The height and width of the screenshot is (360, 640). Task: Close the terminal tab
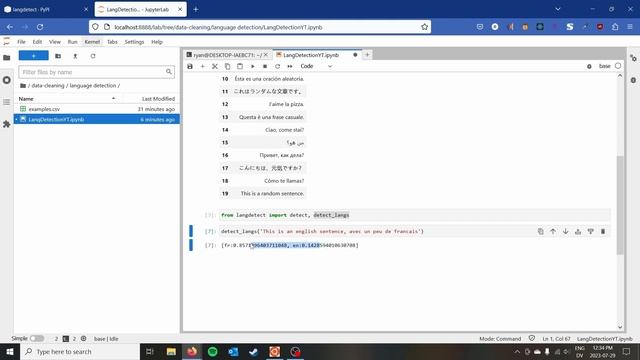click(266, 55)
